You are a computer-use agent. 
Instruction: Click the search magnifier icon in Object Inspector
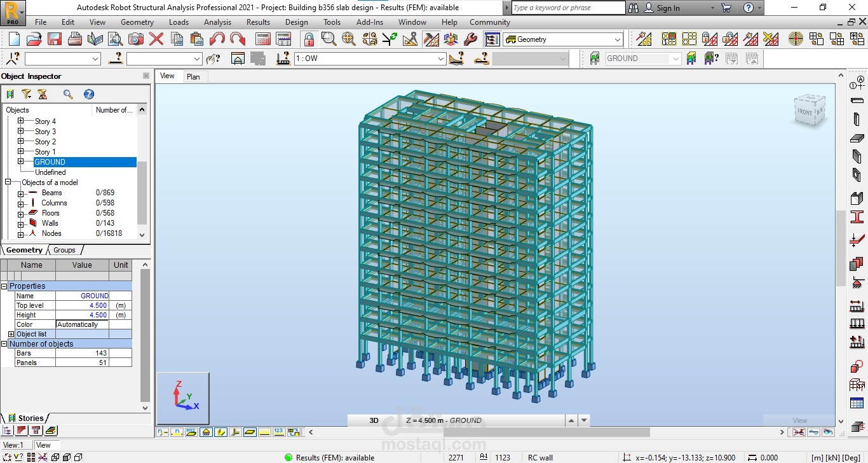pos(68,93)
